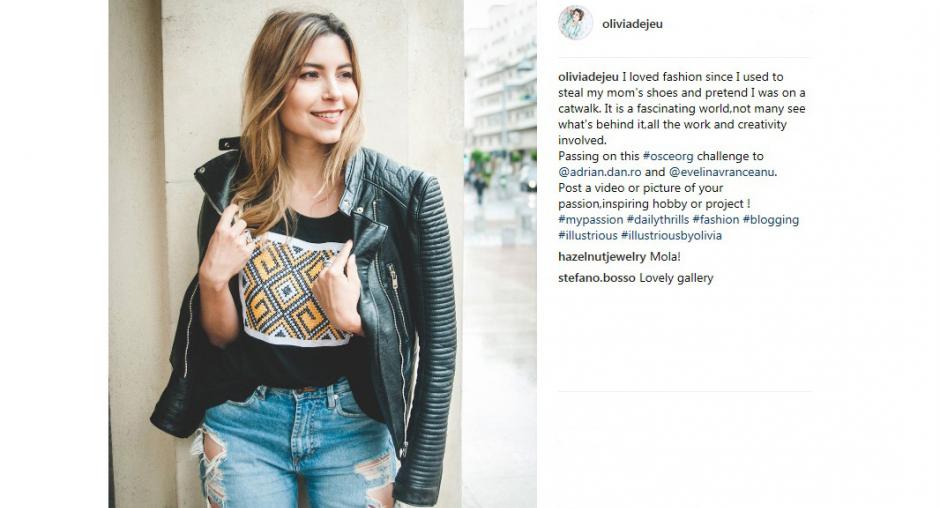
Task: Visit the @evelinavranceanu profile mention
Action: (722, 172)
